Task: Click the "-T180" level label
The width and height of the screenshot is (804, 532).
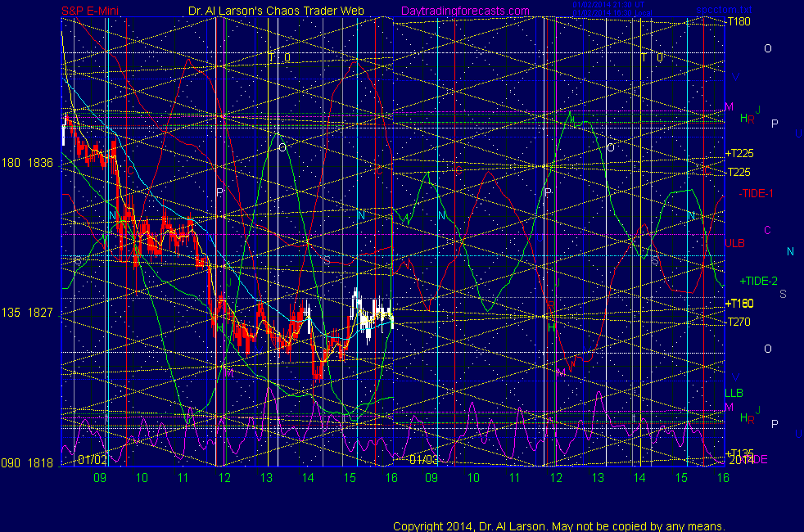Action: 739,21
